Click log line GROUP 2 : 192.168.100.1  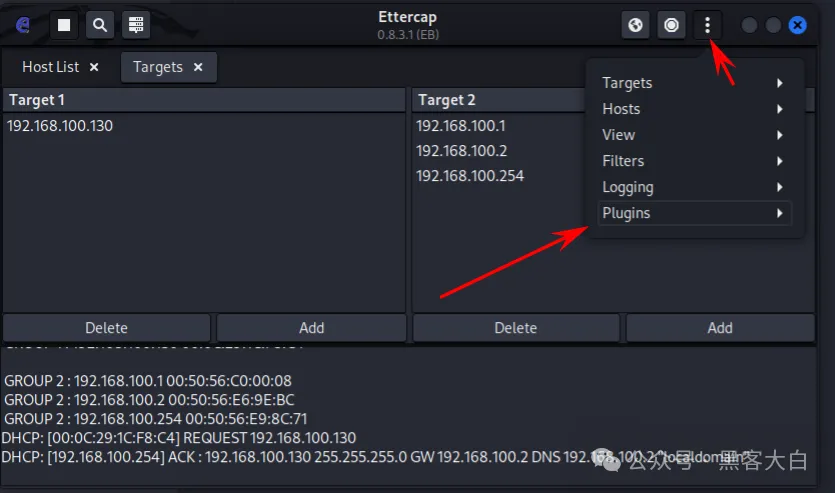click(x=148, y=381)
